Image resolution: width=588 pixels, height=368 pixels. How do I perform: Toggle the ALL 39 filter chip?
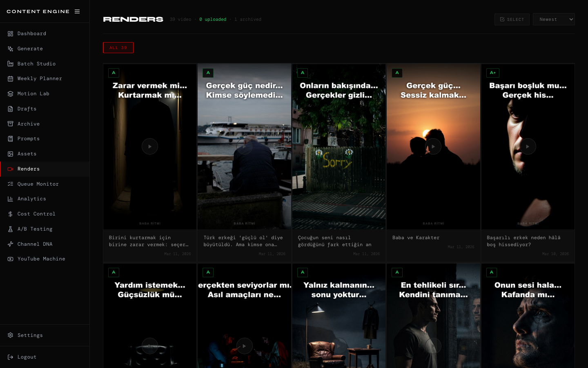click(118, 48)
